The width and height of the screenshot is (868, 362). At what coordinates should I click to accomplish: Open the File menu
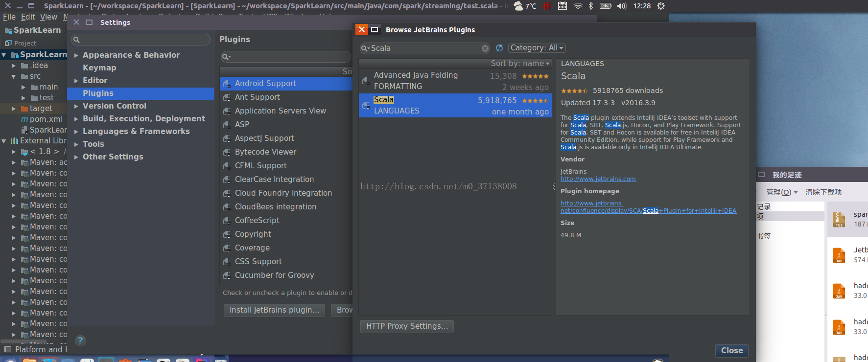pos(9,17)
